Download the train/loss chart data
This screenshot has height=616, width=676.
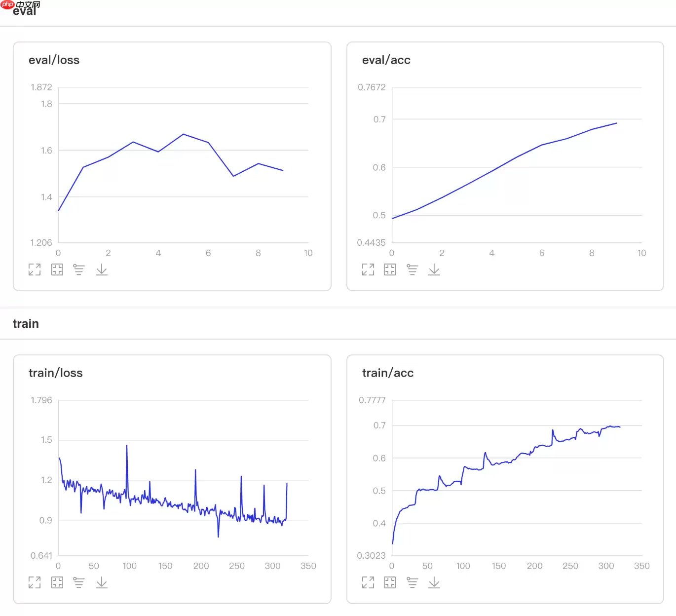point(102,582)
